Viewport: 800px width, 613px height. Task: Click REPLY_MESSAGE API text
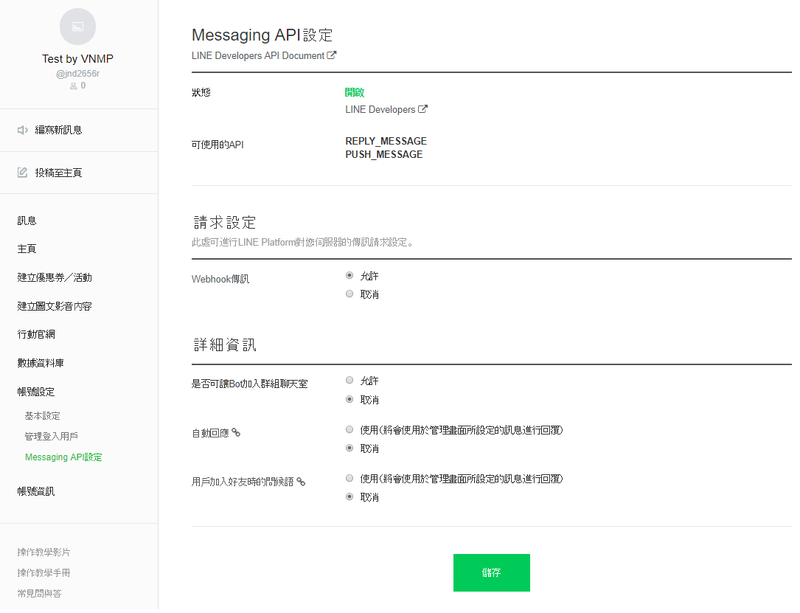[x=386, y=141]
